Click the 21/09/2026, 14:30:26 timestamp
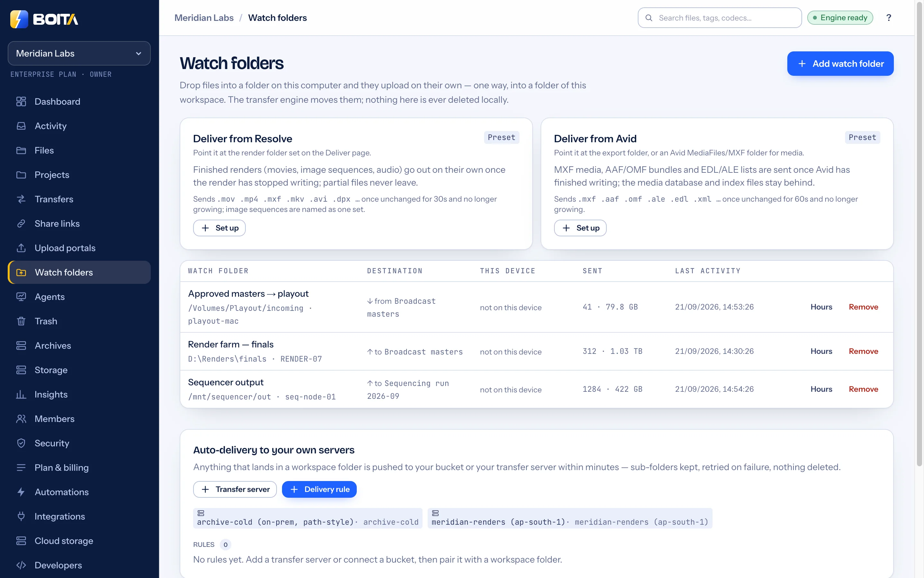This screenshot has height=578, width=924. pos(714,351)
